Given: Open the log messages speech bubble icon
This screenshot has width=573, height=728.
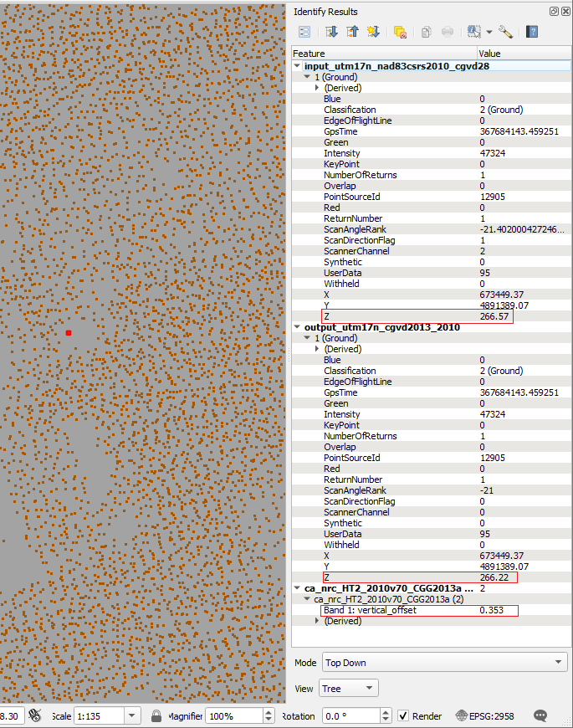Looking at the screenshot, I should point(540,715).
